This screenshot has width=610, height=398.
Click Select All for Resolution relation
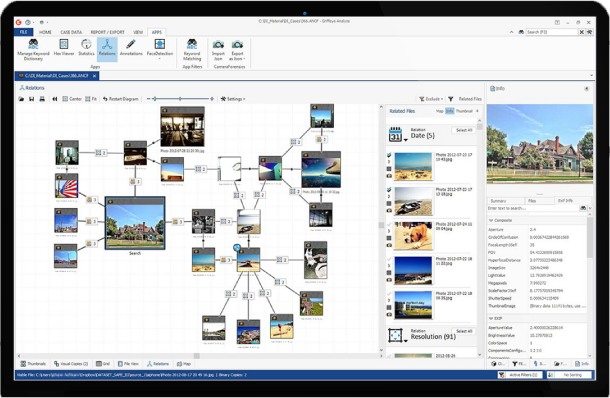tap(464, 331)
